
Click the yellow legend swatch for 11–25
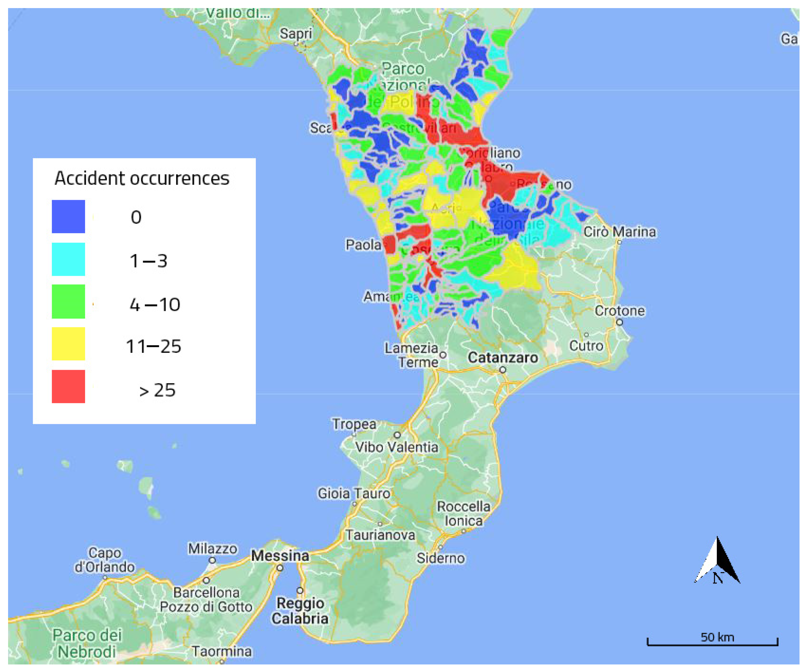[x=68, y=344]
